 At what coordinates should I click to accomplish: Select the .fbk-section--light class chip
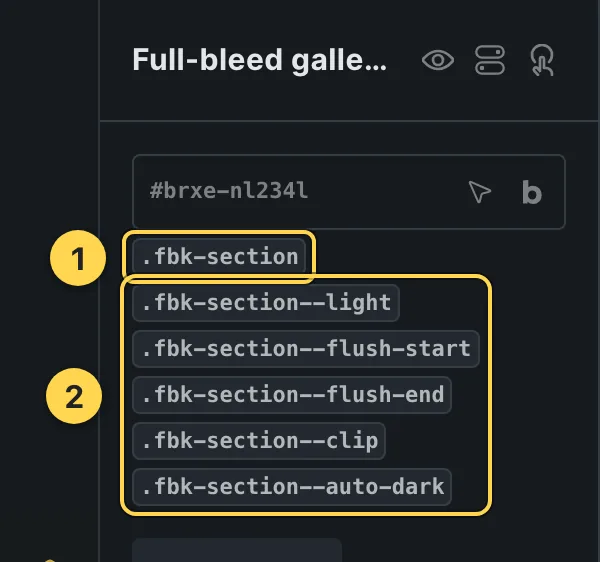pos(266,303)
